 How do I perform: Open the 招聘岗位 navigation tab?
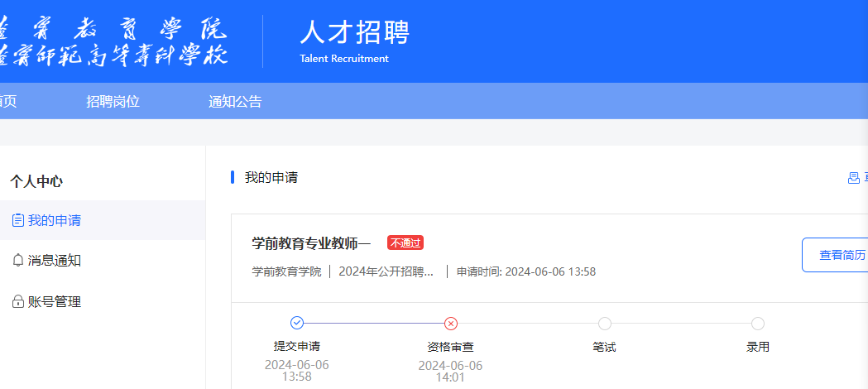pyautogui.click(x=113, y=102)
